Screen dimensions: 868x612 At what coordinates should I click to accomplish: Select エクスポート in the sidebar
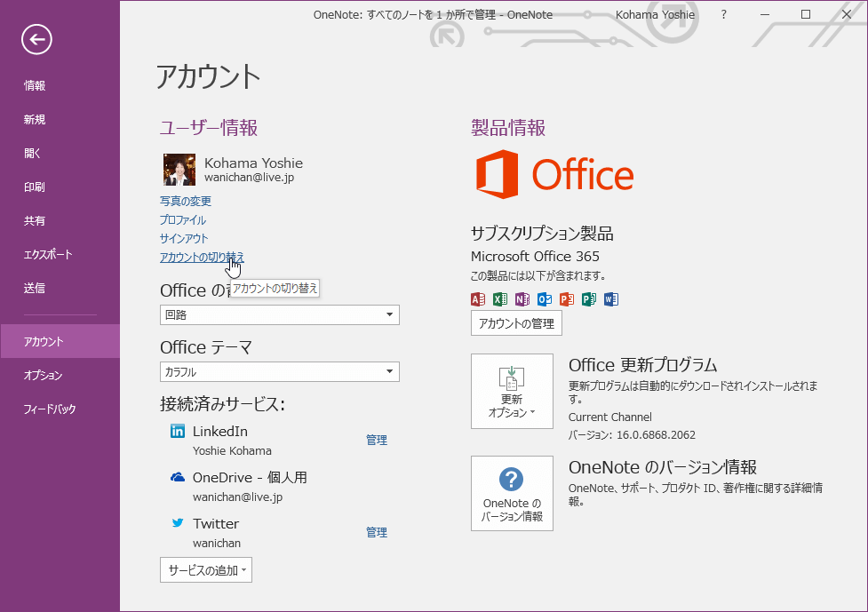pyautogui.click(x=60, y=255)
